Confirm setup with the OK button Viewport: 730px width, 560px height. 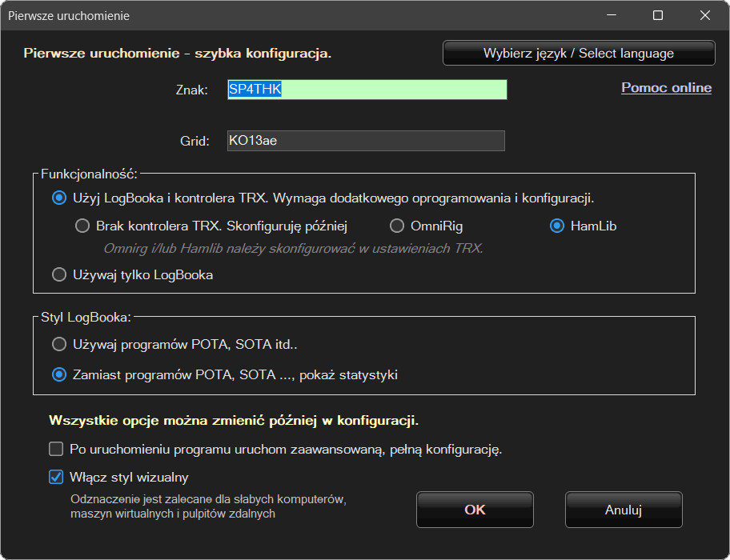point(475,510)
